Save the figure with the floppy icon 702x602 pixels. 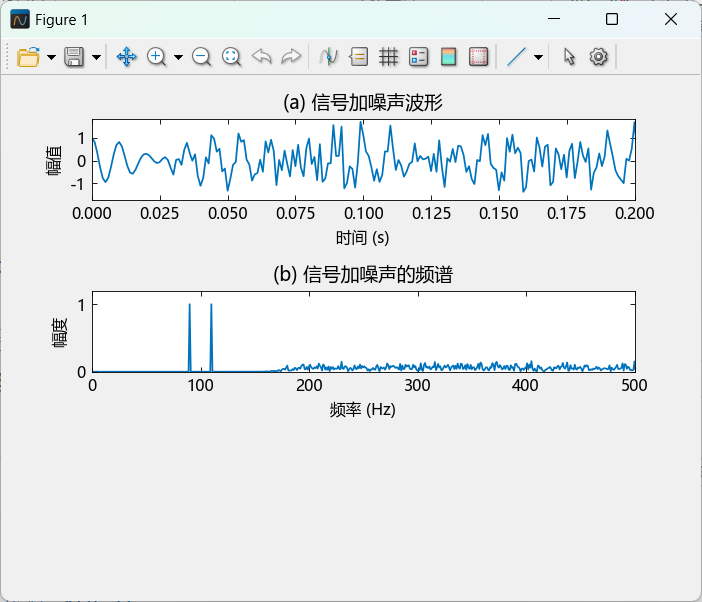pos(74,57)
